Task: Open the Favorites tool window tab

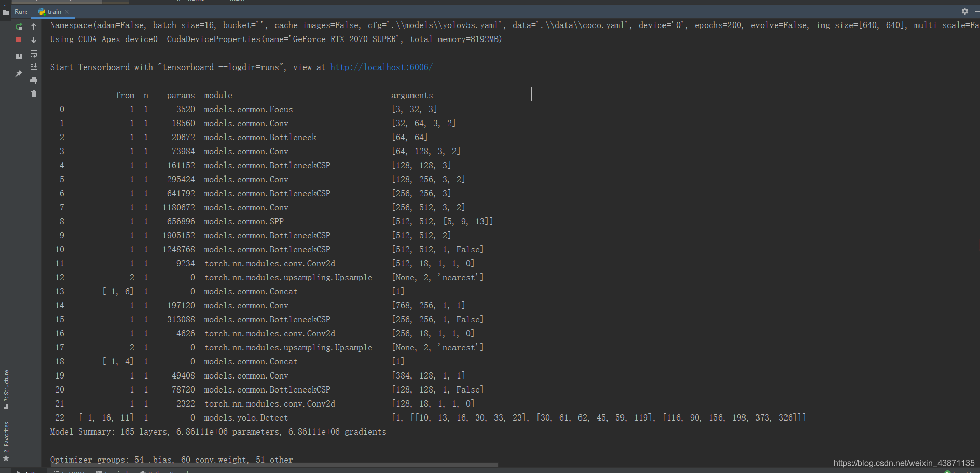Action: [x=6, y=441]
